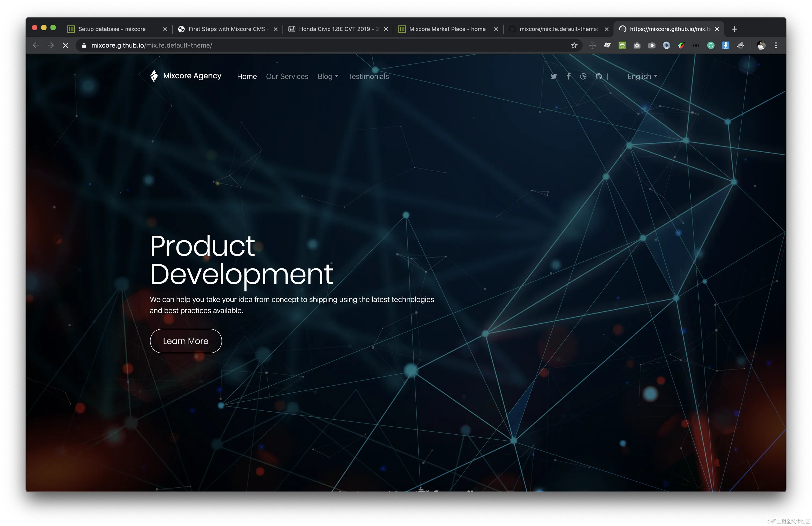The height and width of the screenshot is (526, 812).
Task: Click the blue download arrow extension icon
Action: coord(725,45)
